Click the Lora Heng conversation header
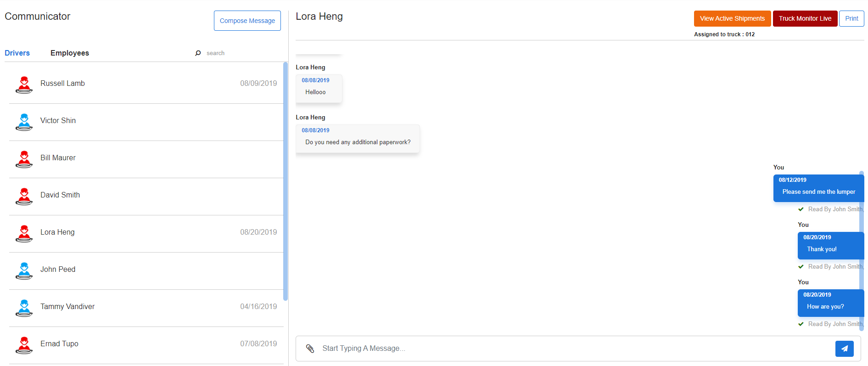Viewport: 868px width, 366px height. [x=319, y=17]
